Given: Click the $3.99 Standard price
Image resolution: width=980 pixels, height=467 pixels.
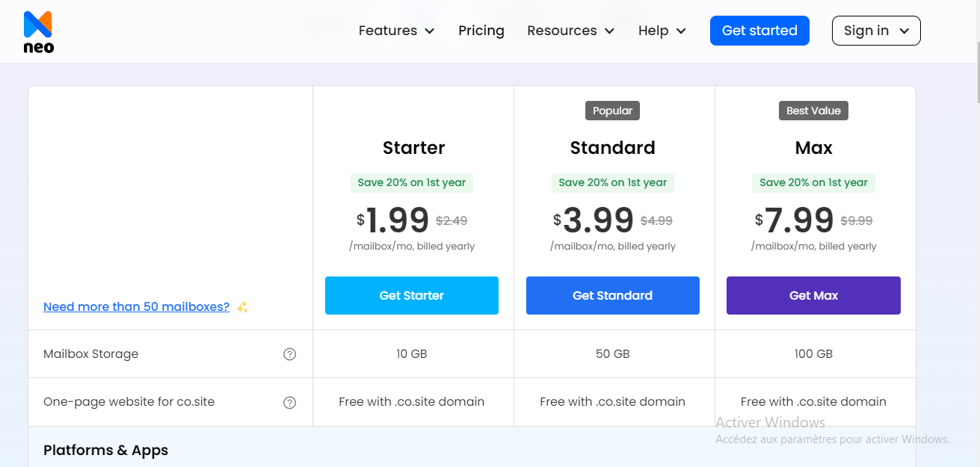Looking at the screenshot, I should click(594, 220).
